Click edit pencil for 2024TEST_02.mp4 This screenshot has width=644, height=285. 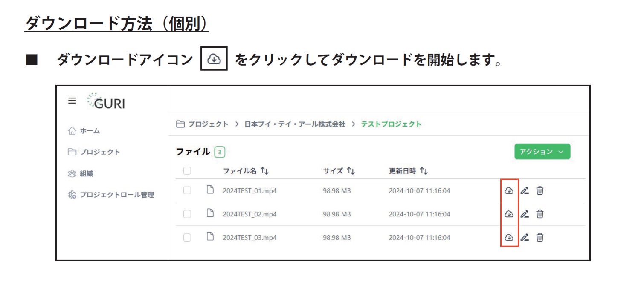(x=525, y=214)
